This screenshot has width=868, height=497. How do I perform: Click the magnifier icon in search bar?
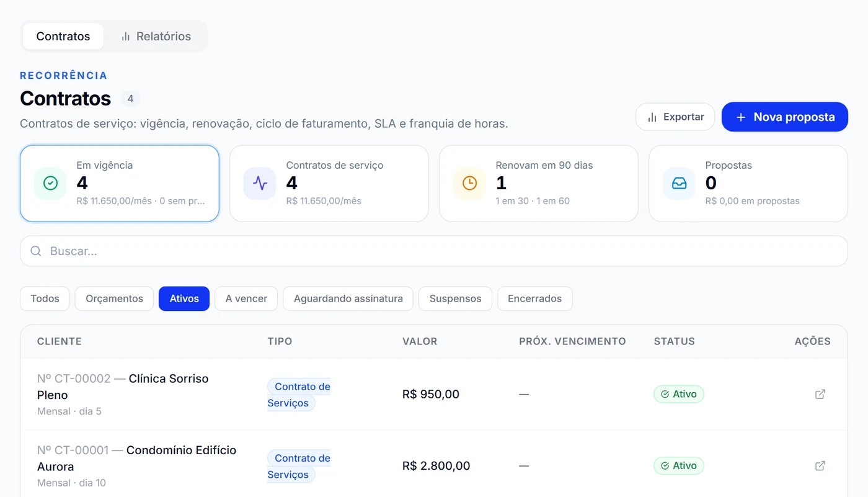pos(36,251)
